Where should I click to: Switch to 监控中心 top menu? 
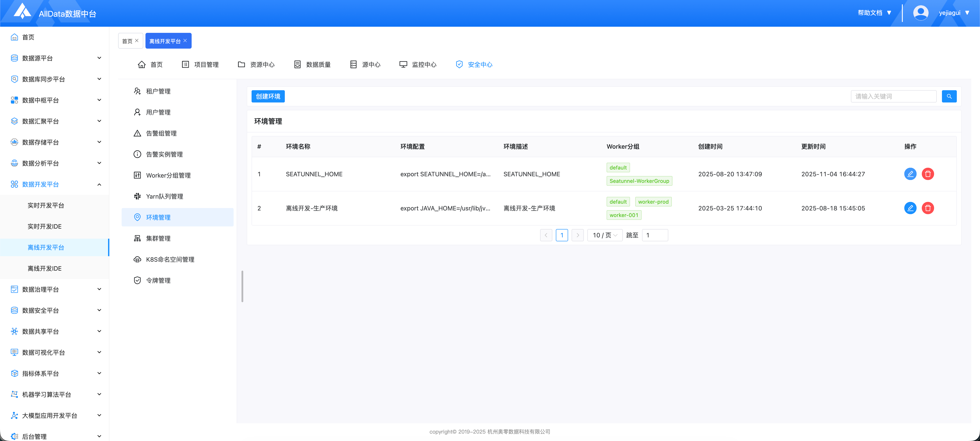[x=418, y=64]
